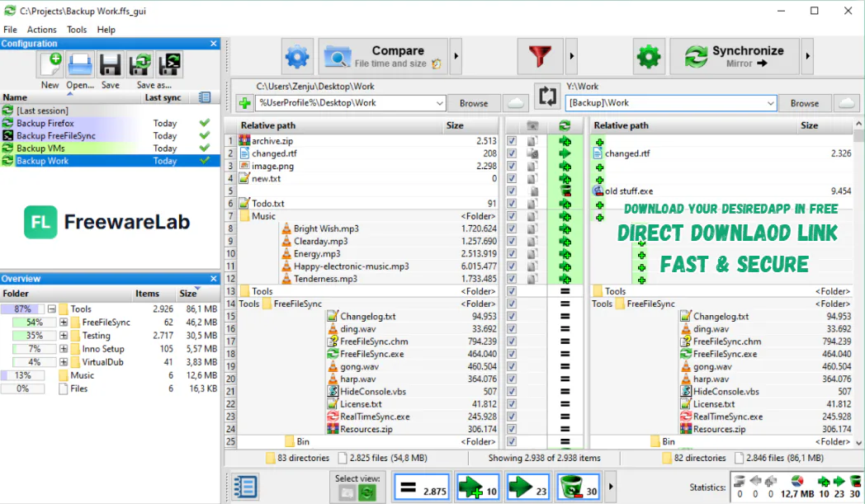Open the Actions menu
The width and height of the screenshot is (865, 504).
(x=41, y=29)
